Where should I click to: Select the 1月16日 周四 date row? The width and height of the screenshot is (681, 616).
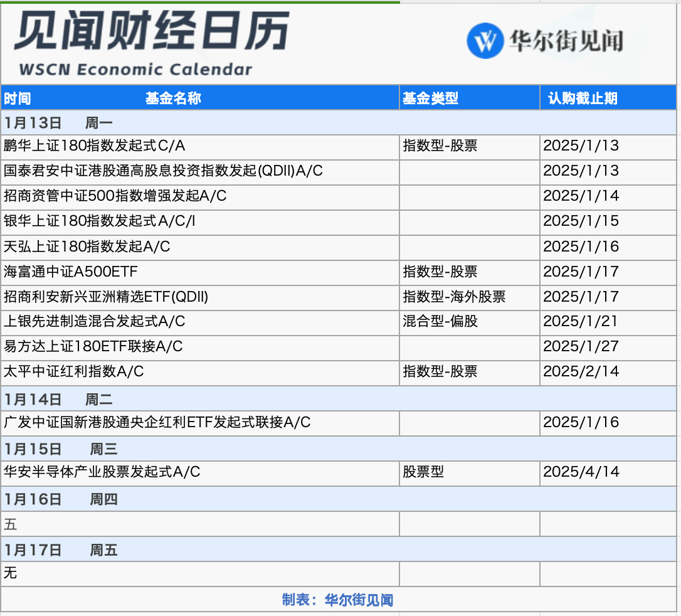point(339,499)
